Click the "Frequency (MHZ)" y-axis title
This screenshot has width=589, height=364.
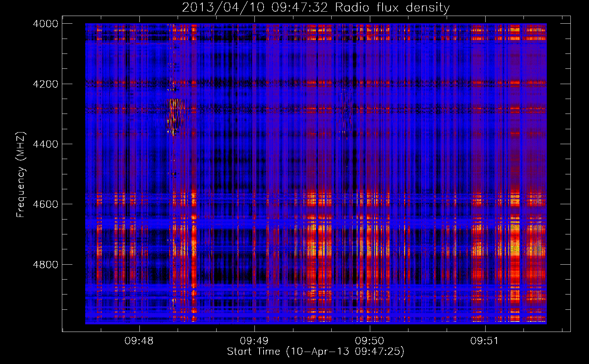pyautogui.click(x=21, y=175)
